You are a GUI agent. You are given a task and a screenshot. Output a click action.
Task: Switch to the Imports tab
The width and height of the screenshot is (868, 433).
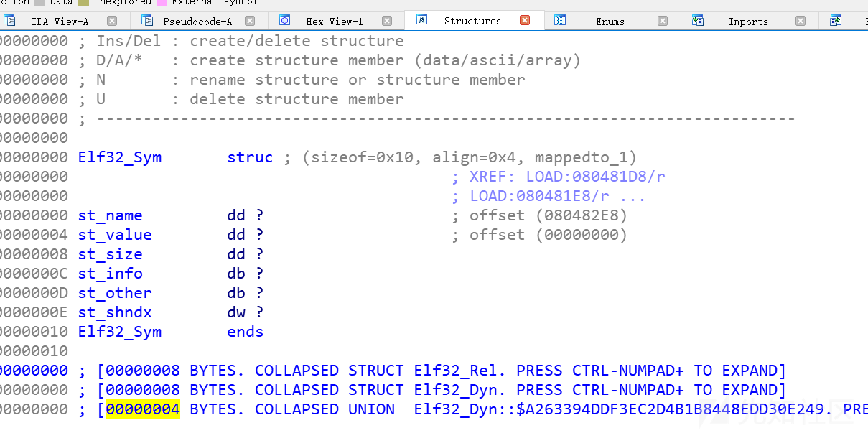[x=748, y=21]
